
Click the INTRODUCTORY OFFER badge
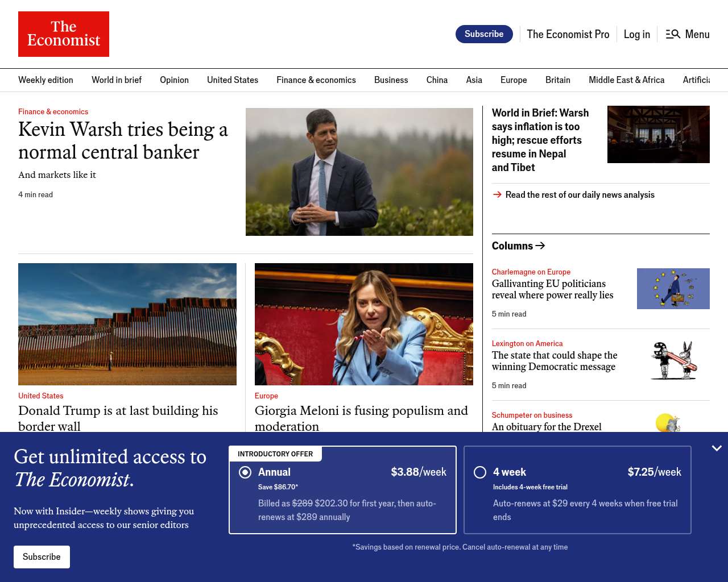coord(275,454)
